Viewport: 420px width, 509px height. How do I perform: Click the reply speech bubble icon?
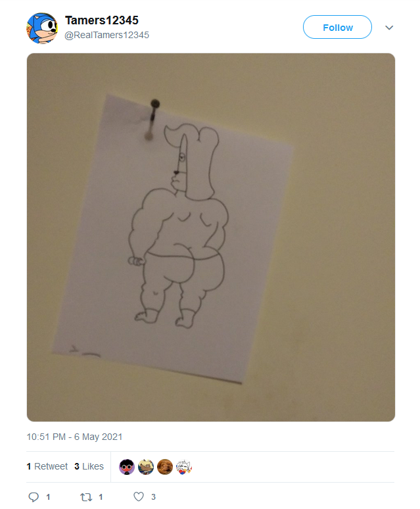tap(34, 497)
